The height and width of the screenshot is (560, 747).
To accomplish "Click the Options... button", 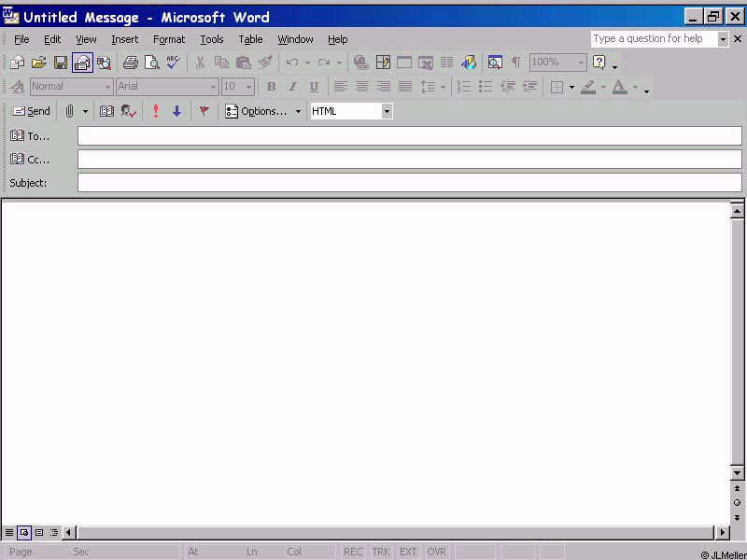I will point(256,111).
